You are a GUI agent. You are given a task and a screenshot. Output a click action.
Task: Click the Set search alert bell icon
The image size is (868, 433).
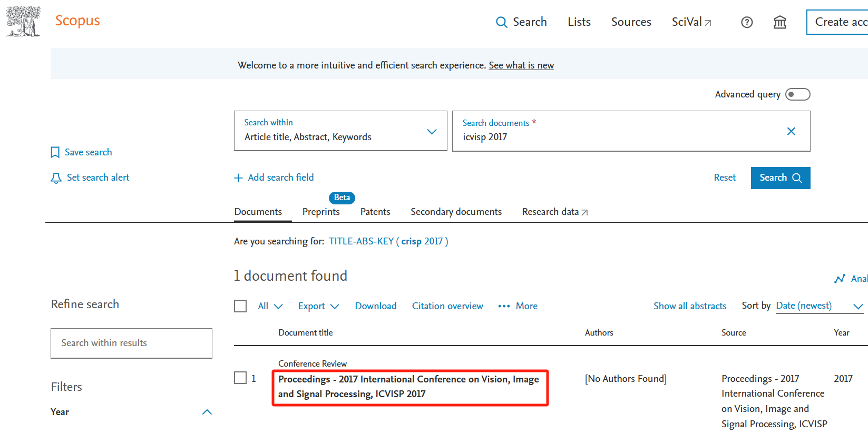(x=56, y=178)
